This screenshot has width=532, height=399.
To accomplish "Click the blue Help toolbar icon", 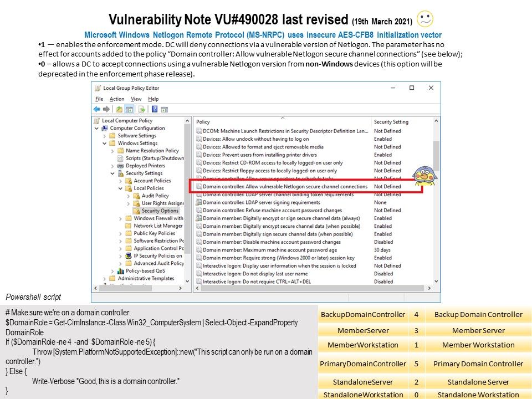I will (x=154, y=109).
